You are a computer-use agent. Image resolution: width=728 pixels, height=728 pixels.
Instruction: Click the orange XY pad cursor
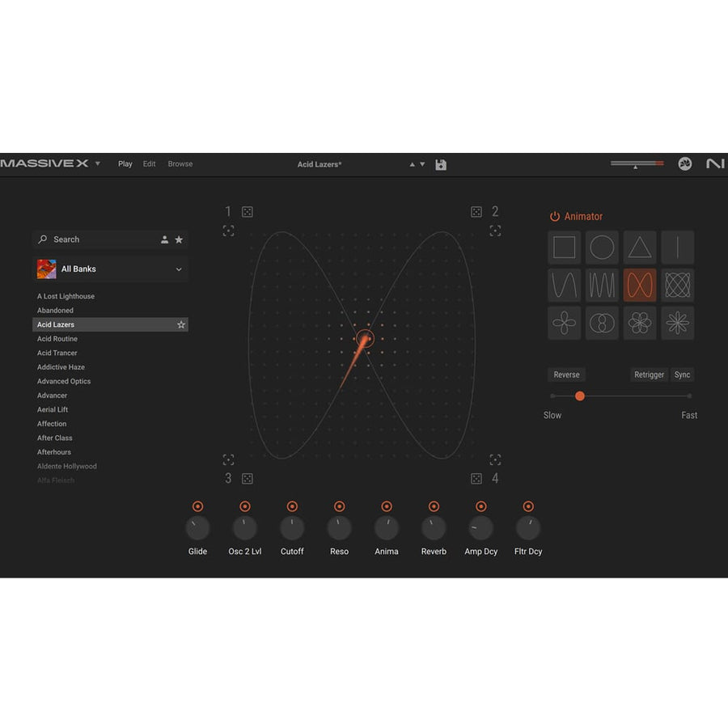click(x=365, y=338)
